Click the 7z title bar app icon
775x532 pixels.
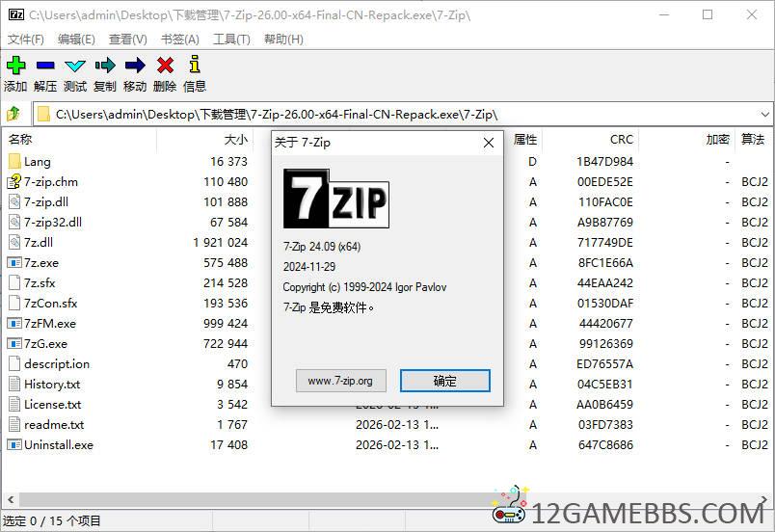pos(16,14)
